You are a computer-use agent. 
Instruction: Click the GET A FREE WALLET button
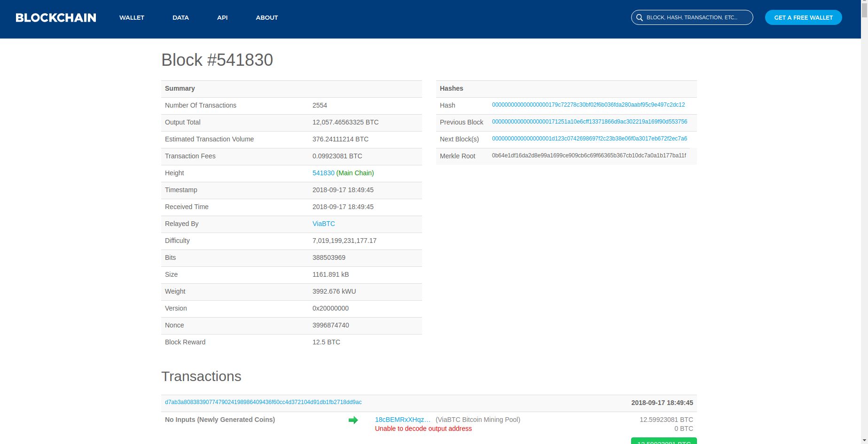(x=803, y=17)
